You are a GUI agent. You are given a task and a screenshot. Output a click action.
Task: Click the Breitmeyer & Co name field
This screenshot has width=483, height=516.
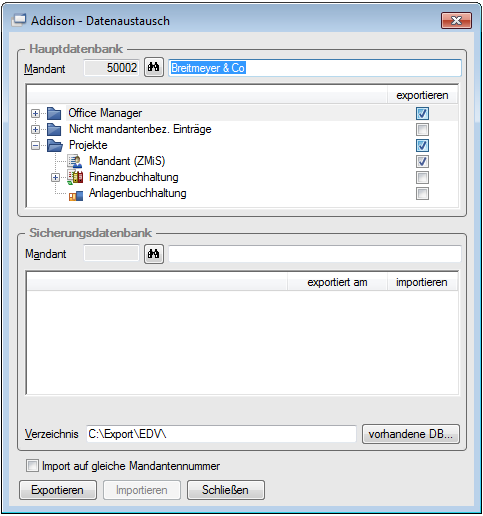(x=315, y=68)
